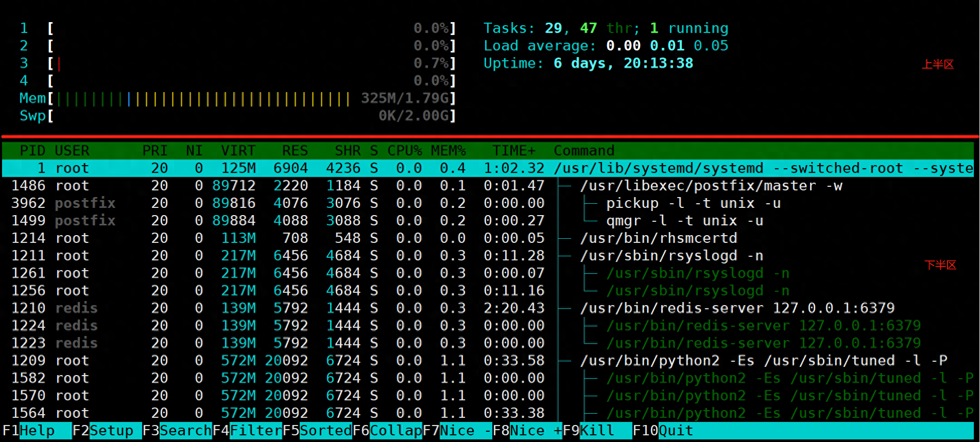Click the 708 RES cell for rhsmcertd
Screen dimensions: 980x442
pos(295,238)
